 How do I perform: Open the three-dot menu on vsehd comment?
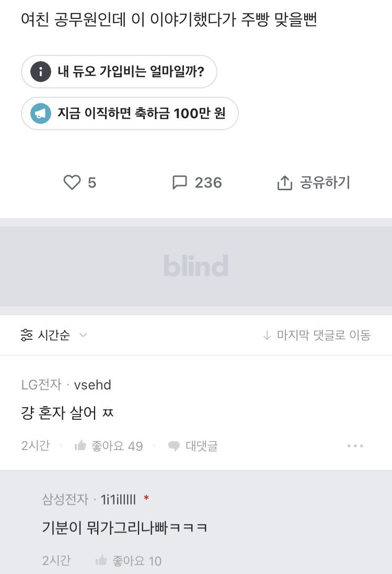[x=355, y=446]
